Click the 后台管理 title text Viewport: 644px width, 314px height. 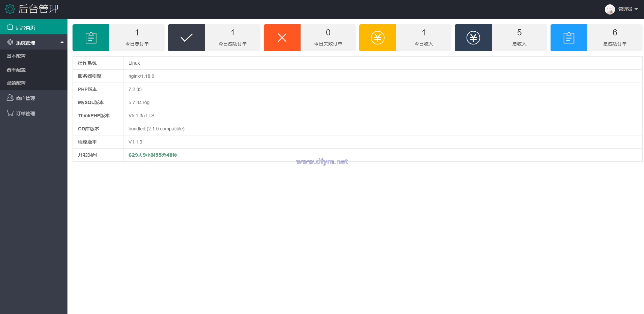point(38,9)
